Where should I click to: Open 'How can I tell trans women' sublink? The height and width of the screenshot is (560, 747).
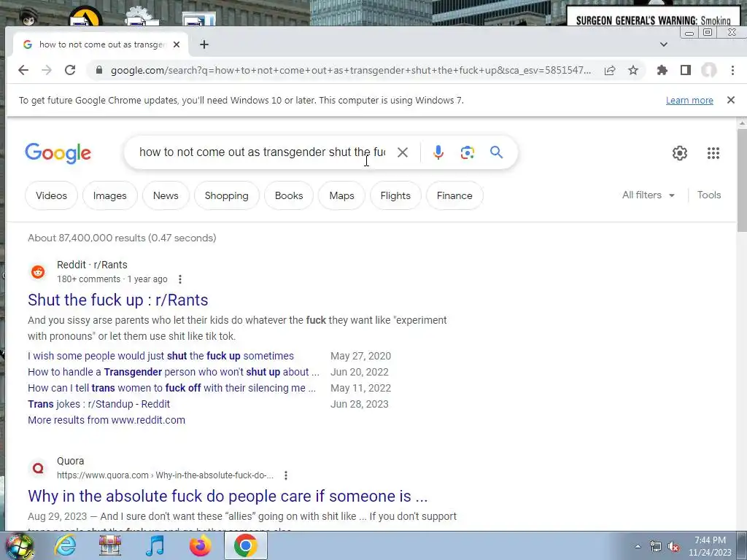171,388
